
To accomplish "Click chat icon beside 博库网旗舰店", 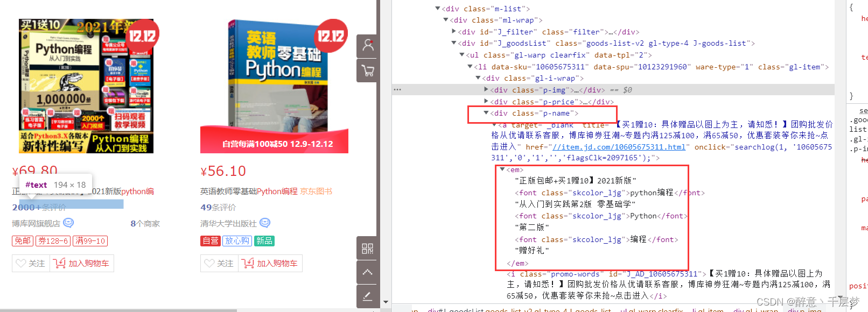I will pos(68,223).
